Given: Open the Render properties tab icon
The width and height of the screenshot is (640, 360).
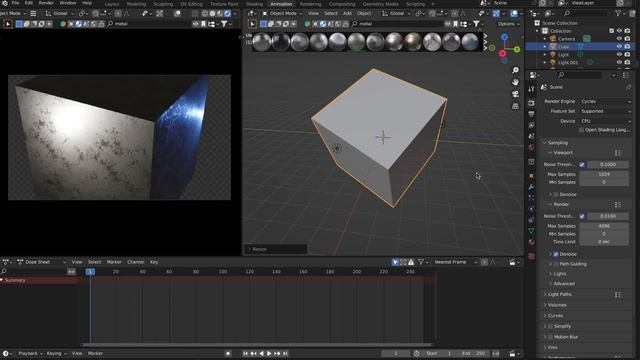Looking at the screenshot, I should tap(531, 103).
